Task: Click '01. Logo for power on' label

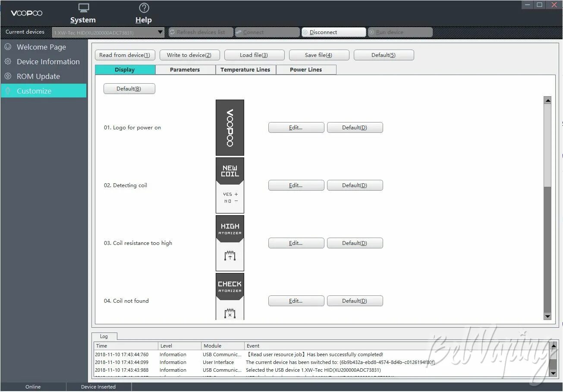Action: point(132,128)
